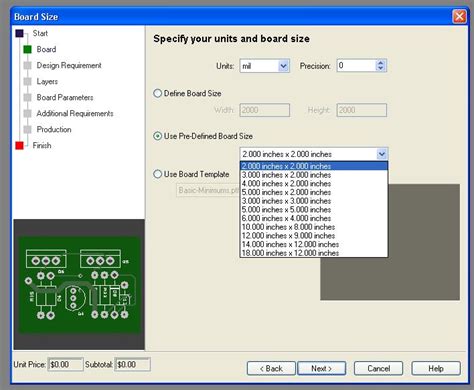
Task: Pick 6.000 inches x 4.000 inches
Action: (x=314, y=218)
